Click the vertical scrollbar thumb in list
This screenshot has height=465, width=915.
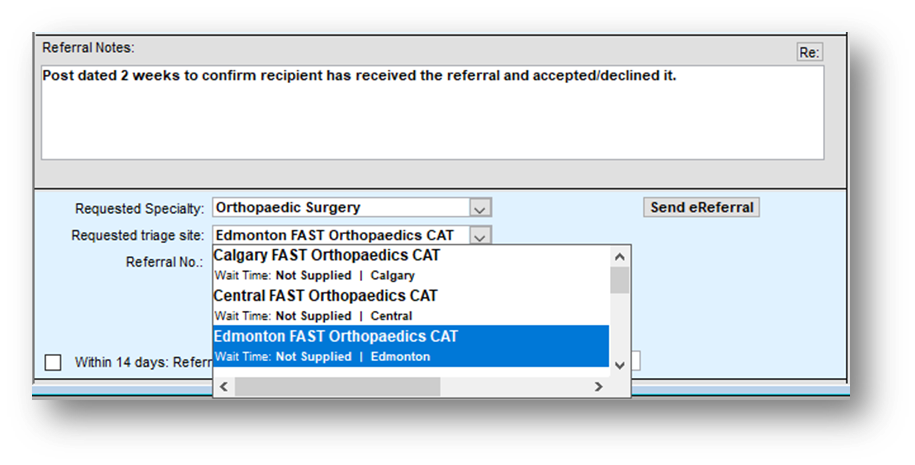(620, 280)
